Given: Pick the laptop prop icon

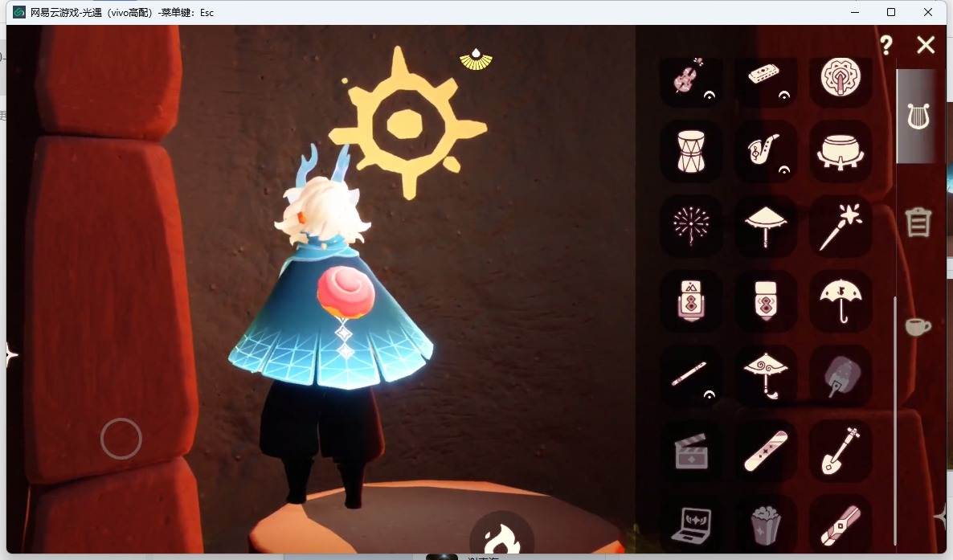Looking at the screenshot, I should coord(691,524).
